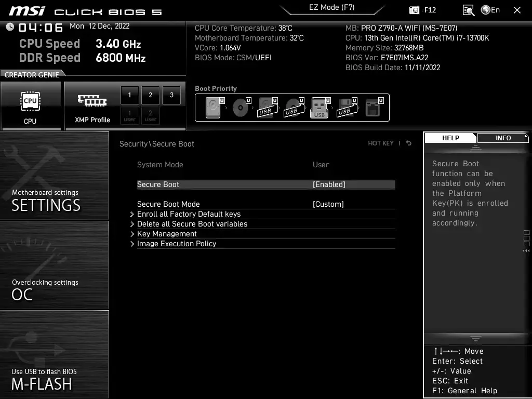This screenshot has height=399, width=532.
Task: Click the CREATOR GENIE label
Action: pyautogui.click(x=32, y=75)
